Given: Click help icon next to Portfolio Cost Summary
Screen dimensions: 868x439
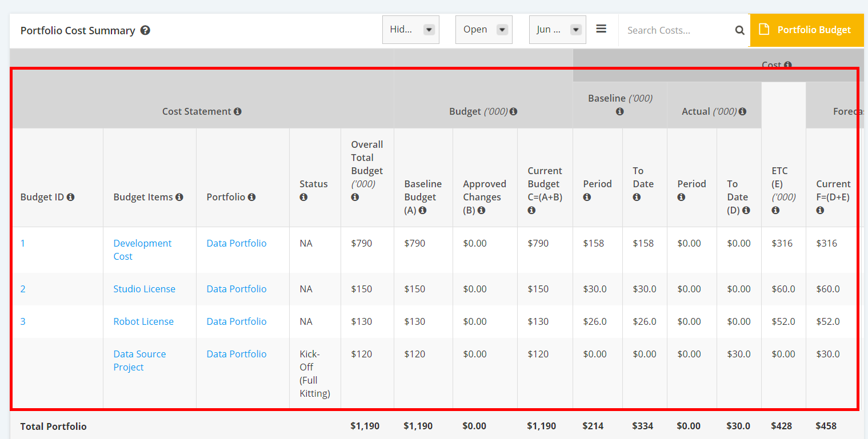Looking at the screenshot, I should pos(145,30).
